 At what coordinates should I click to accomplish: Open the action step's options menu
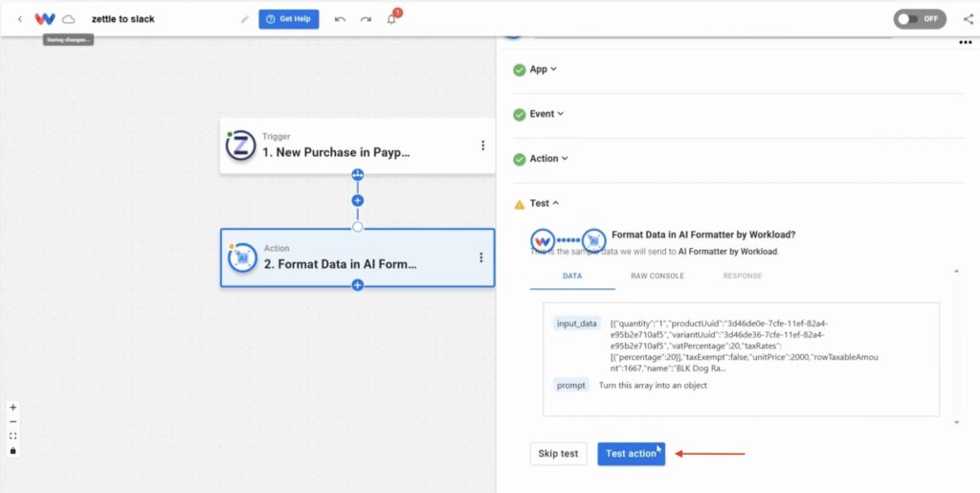point(481,258)
